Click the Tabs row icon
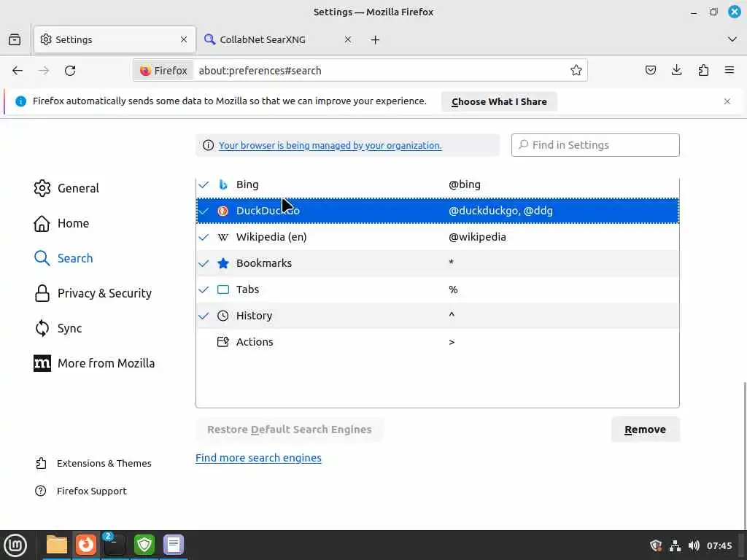Viewport: 747px width, 560px height. [223, 289]
